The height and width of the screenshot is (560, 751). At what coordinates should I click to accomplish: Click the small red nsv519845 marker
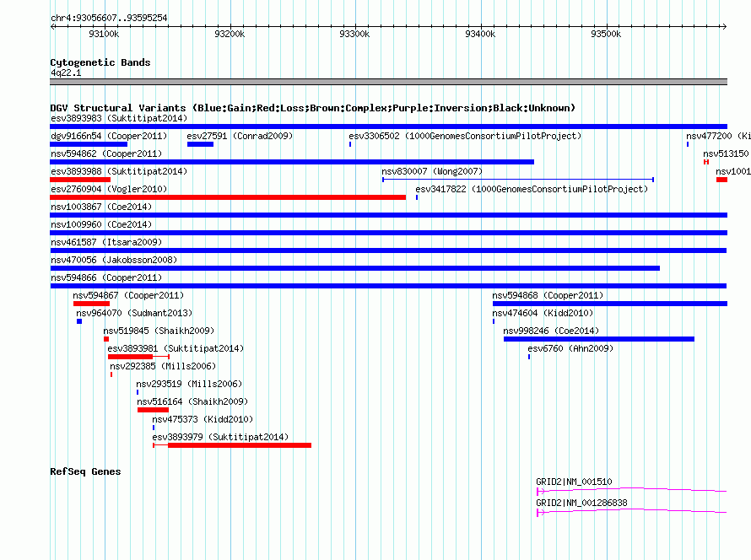tap(106, 339)
